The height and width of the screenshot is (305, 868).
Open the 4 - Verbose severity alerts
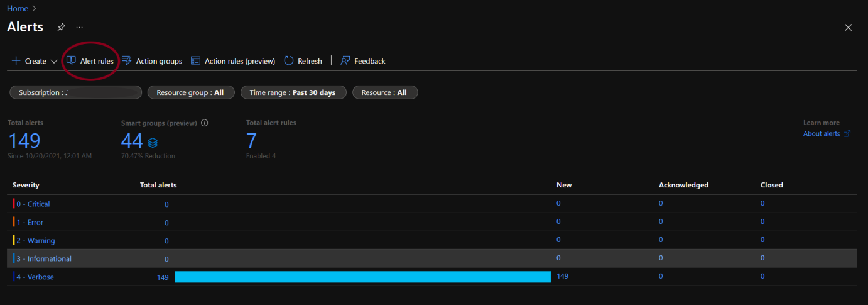point(35,277)
